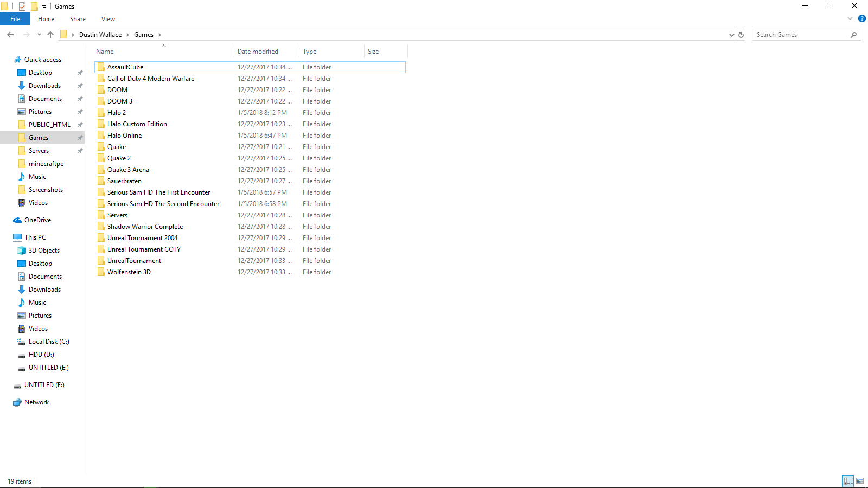
Task: Open pinned Downloads under Quick access
Action: pos(44,86)
